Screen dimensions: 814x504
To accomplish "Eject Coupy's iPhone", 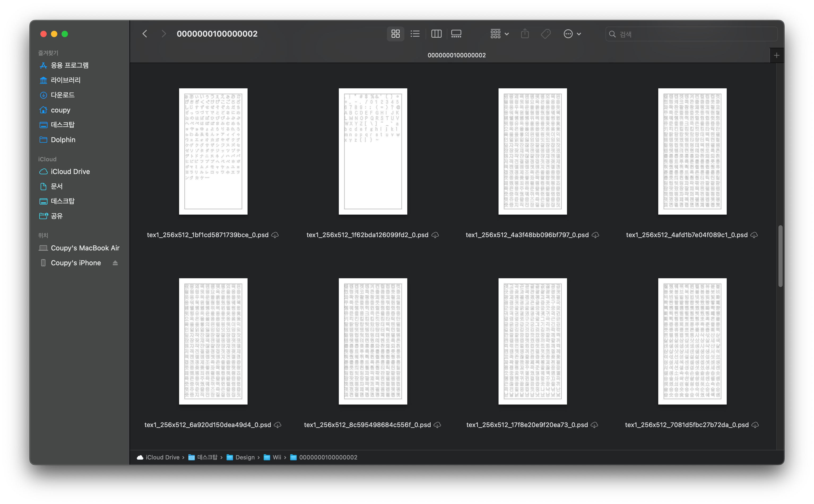I will (x=115, y=263).
